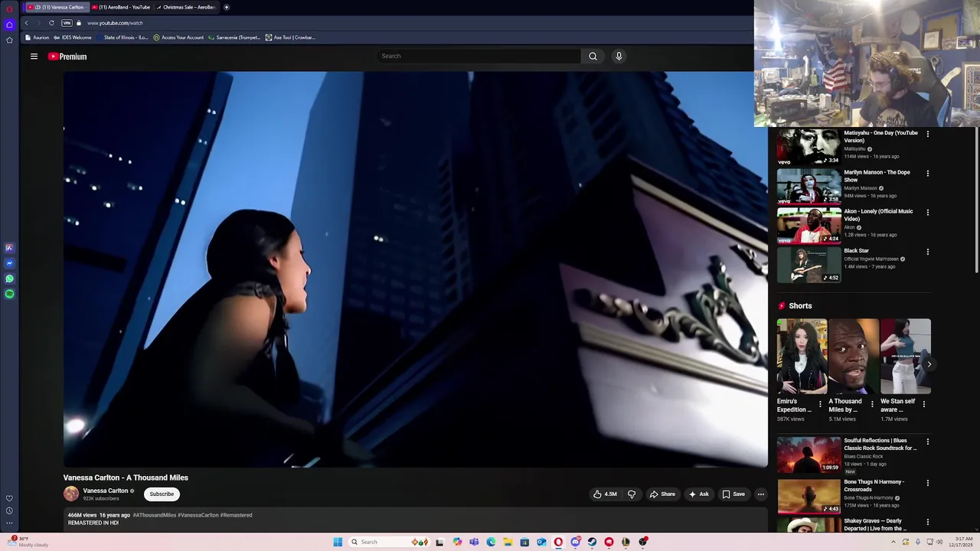Image resolution: width=980 pixels, height=551 pixels.
Task: Open Asurion bookmark
Action: pyautogui.click(x=37, y=37)
